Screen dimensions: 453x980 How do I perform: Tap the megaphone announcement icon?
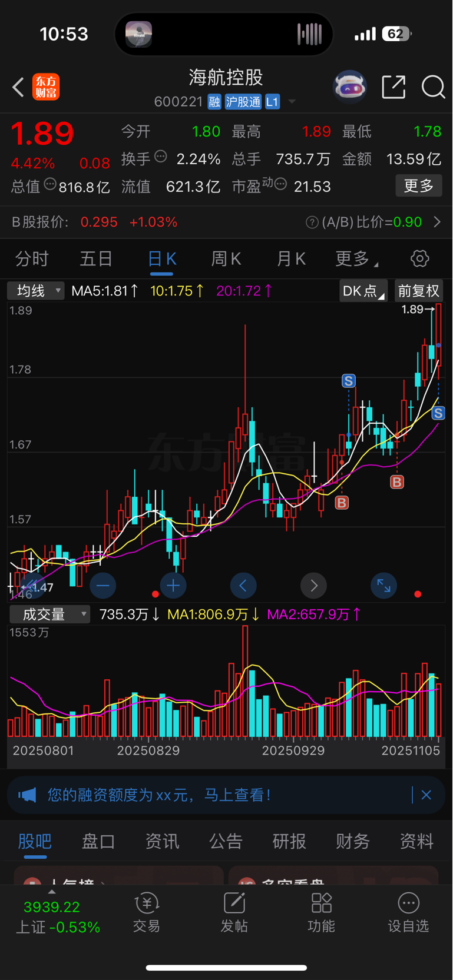point(27,795)
